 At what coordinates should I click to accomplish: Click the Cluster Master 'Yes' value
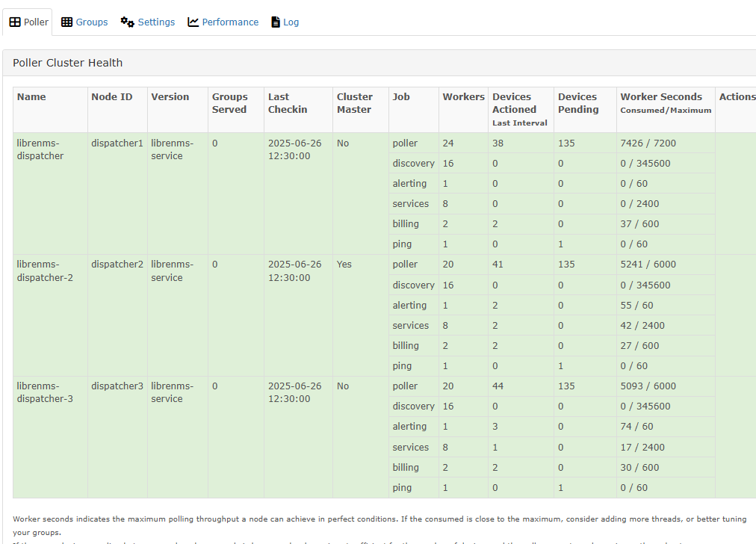344,265
